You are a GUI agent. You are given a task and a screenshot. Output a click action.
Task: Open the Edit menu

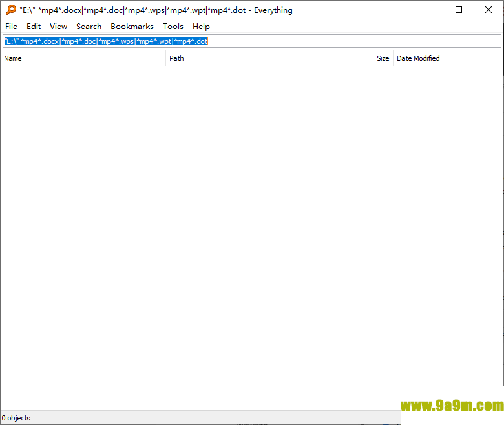pos(34,27)
